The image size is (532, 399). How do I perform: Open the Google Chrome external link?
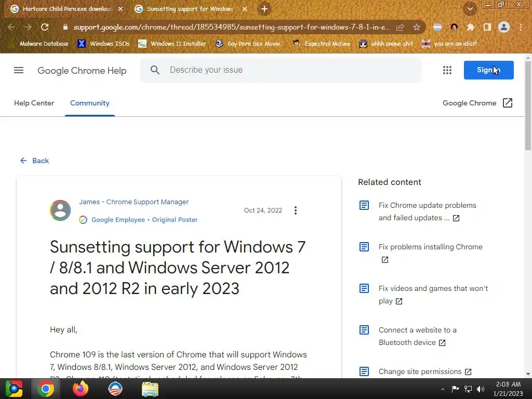tap(478, 103)
